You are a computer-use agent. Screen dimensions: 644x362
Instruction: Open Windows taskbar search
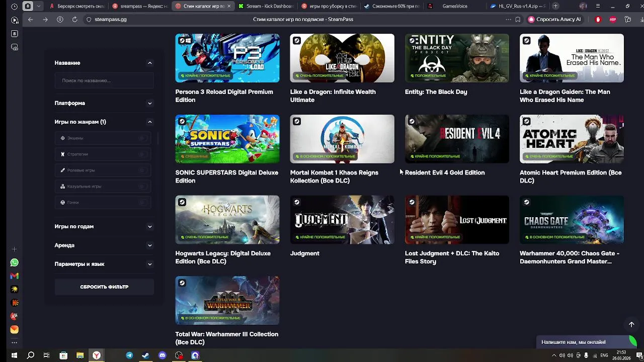pos(30,355)
